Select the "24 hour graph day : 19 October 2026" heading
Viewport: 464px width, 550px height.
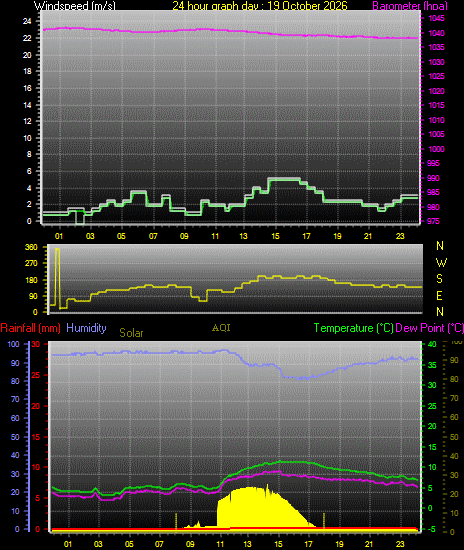260,6
